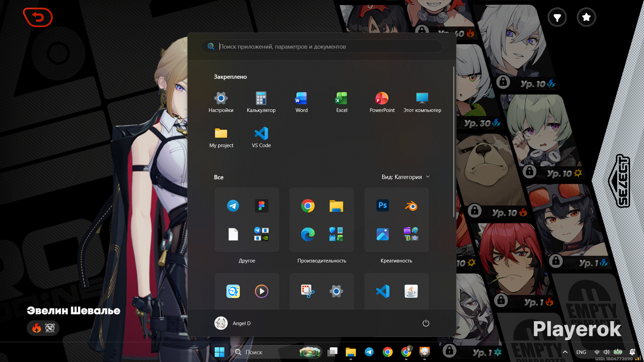
Task: Open the Wi-Fi network tray icon
Action: 597,352
